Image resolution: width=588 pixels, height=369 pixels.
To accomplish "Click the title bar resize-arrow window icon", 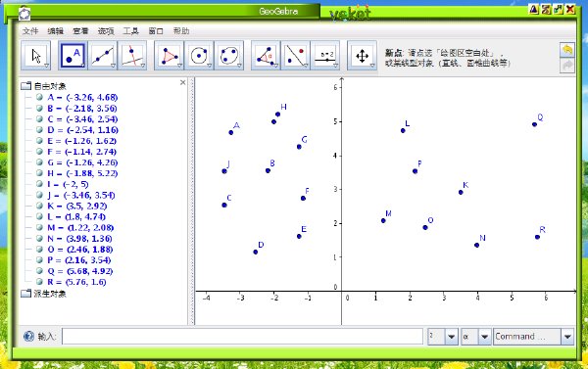I will [558, 9].
